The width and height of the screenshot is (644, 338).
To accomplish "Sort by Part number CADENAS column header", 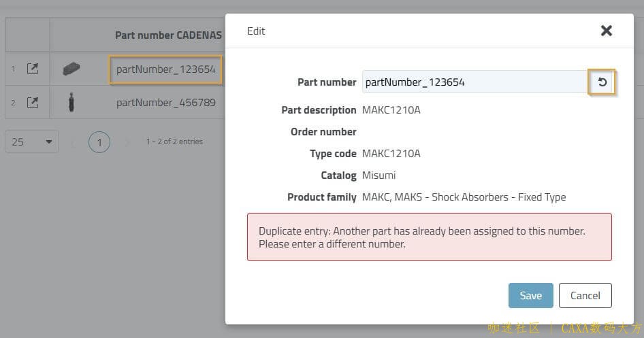I will [x=168, y=35].
